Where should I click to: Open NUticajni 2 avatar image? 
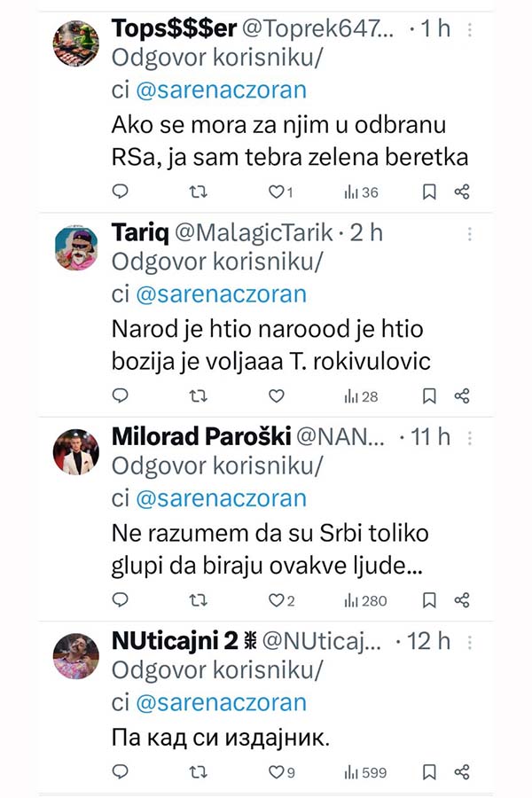[76, 657]
